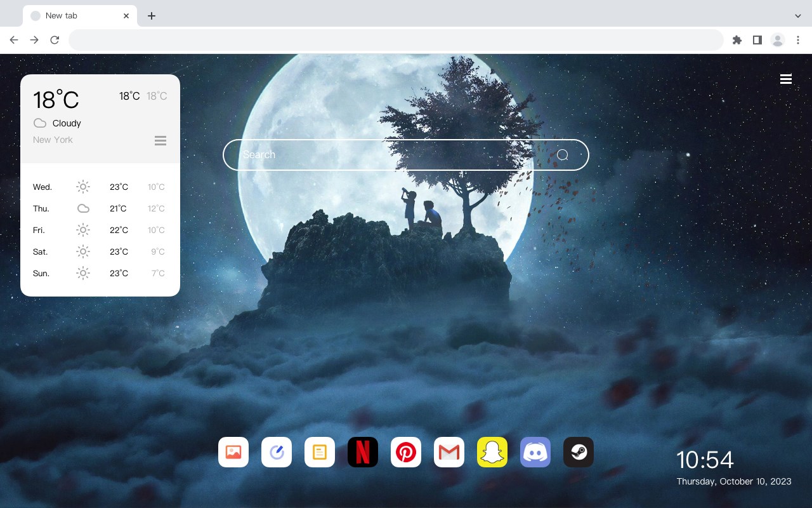This screenshot has width=812, height=508.
Task: Click Thursday's 12°C low temperature
Action: [x=156, y=208]
